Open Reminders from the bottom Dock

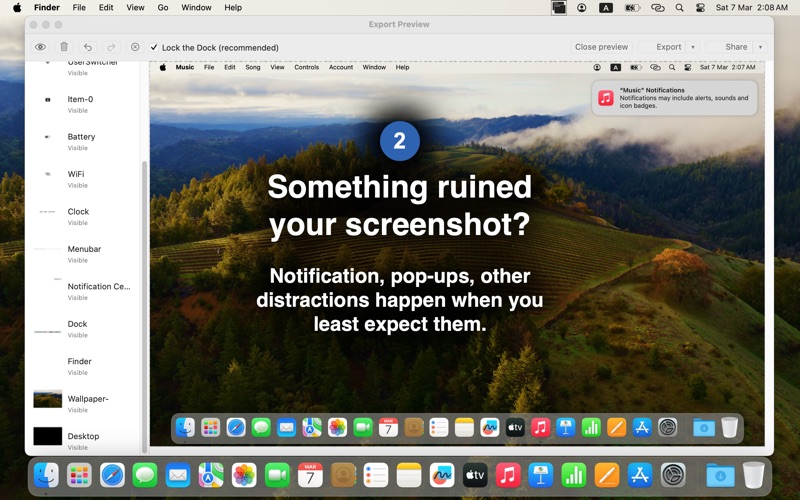point(376,475)
